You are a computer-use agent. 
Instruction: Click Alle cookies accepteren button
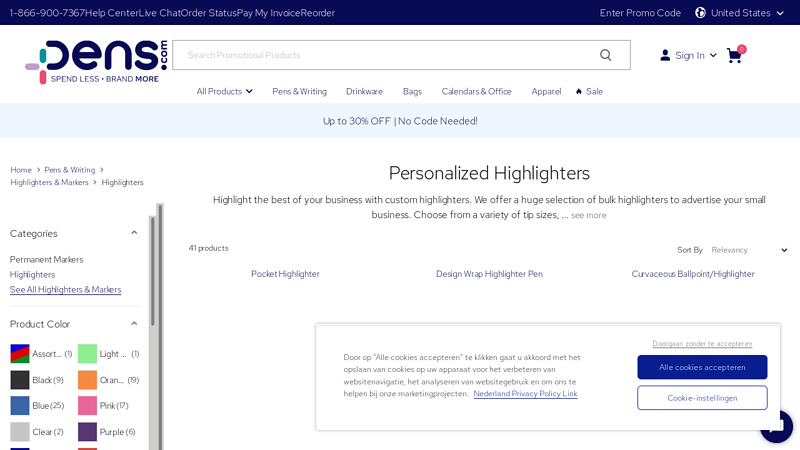(x=702, y=367)
